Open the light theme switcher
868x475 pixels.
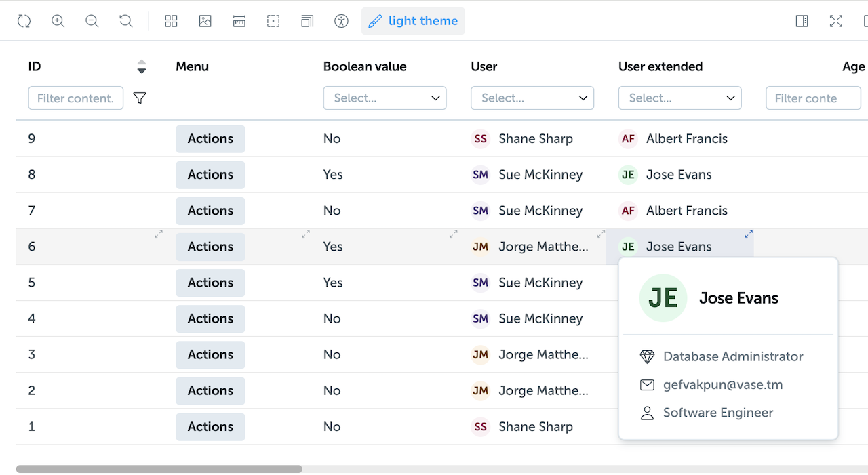[413, 21]
